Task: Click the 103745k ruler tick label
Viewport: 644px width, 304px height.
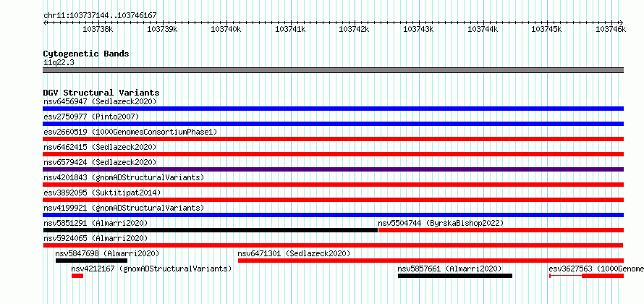Action: (546, 29)
